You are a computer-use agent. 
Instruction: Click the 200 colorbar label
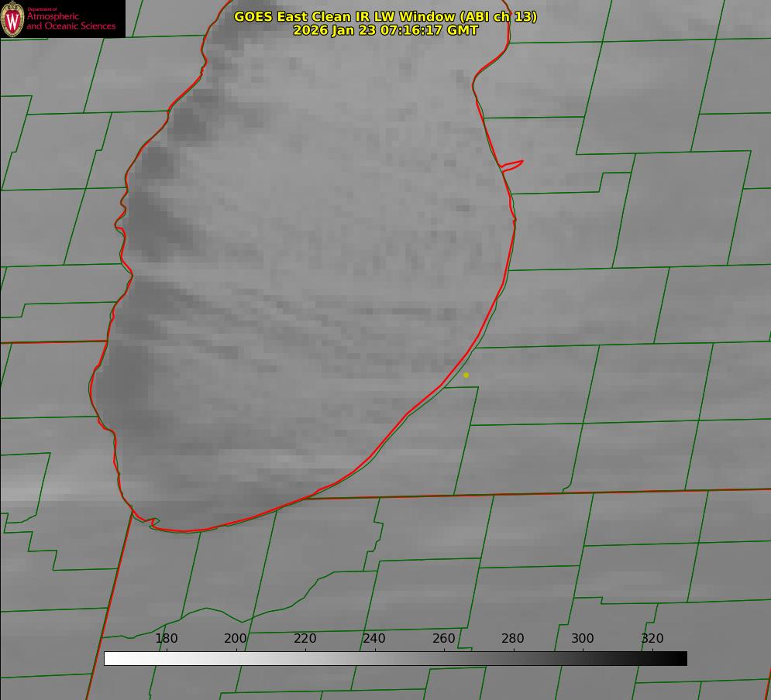pos(236,638)
